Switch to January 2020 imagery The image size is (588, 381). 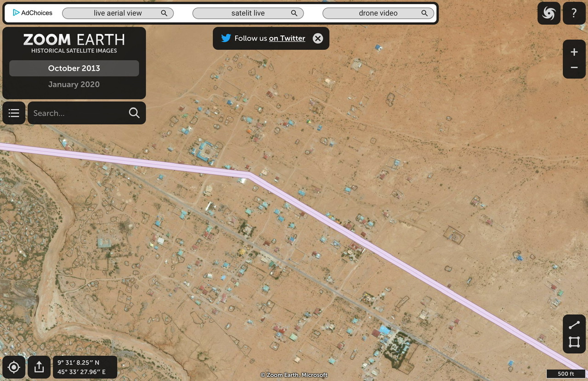[74, 84]
